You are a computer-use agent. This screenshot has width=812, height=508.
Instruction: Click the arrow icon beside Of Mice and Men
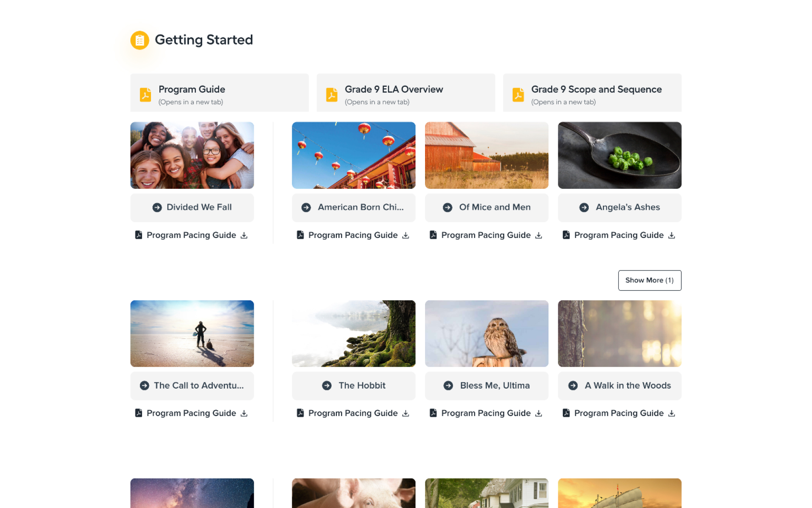[447, 207]
